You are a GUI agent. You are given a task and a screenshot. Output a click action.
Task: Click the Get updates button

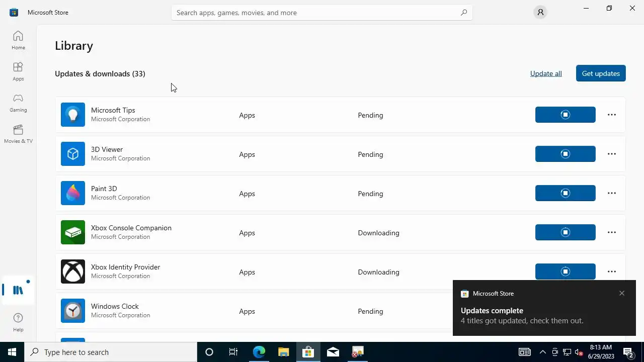601,73
